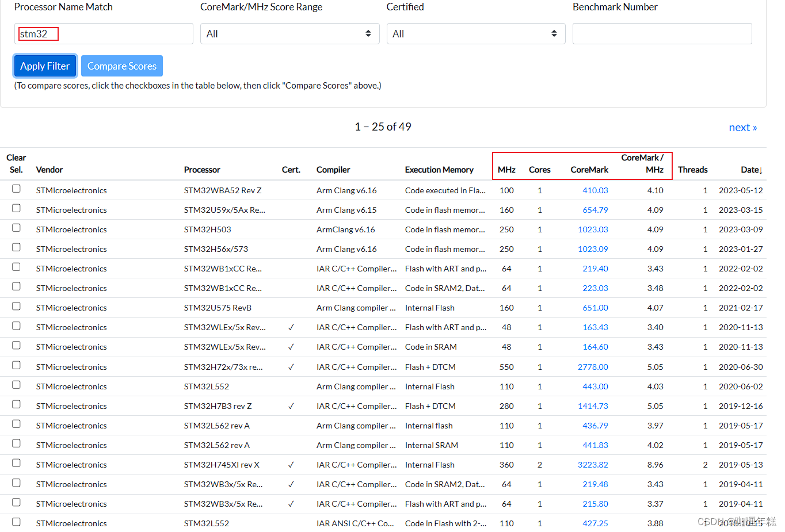Viewport: 785px width, 532px height.
Task: Click the STM32H745XI rev X processor cell
Action: [222, 465]
